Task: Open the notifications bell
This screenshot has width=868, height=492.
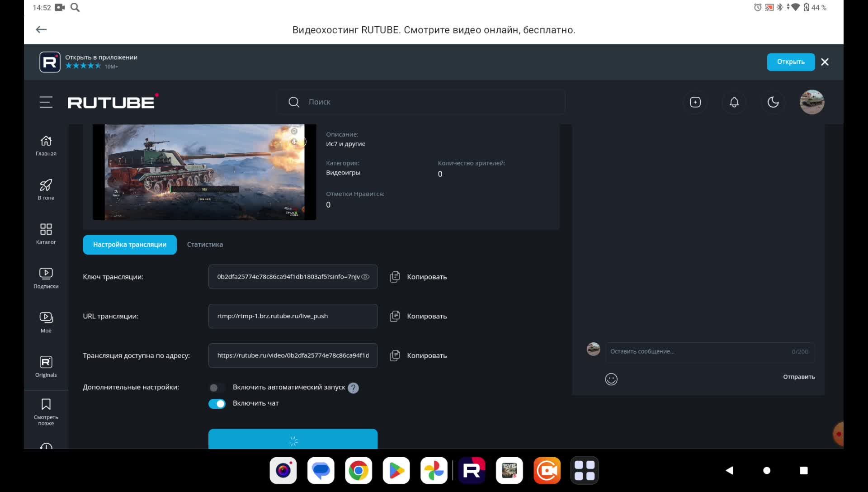Action: (x=734, y=102)
